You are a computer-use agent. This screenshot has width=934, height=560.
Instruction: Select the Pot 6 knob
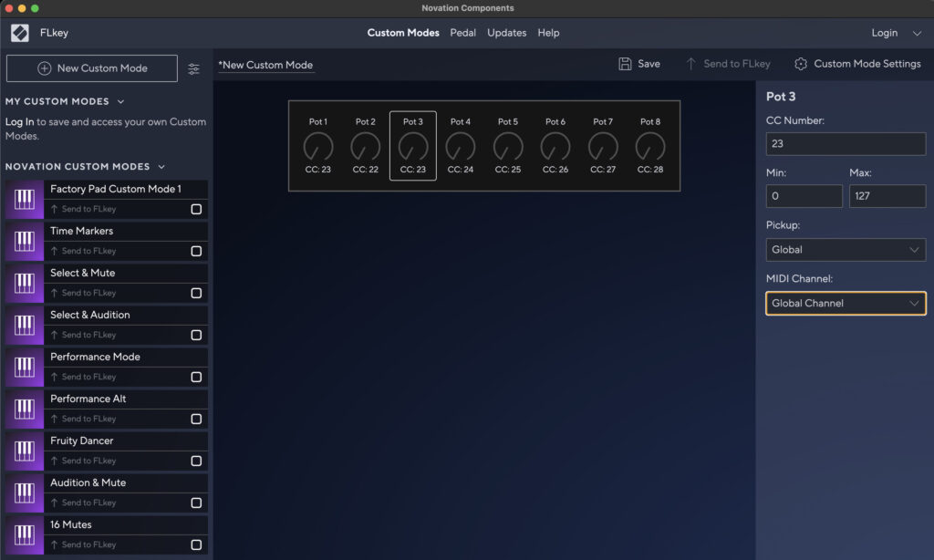(x=555, y=146)
